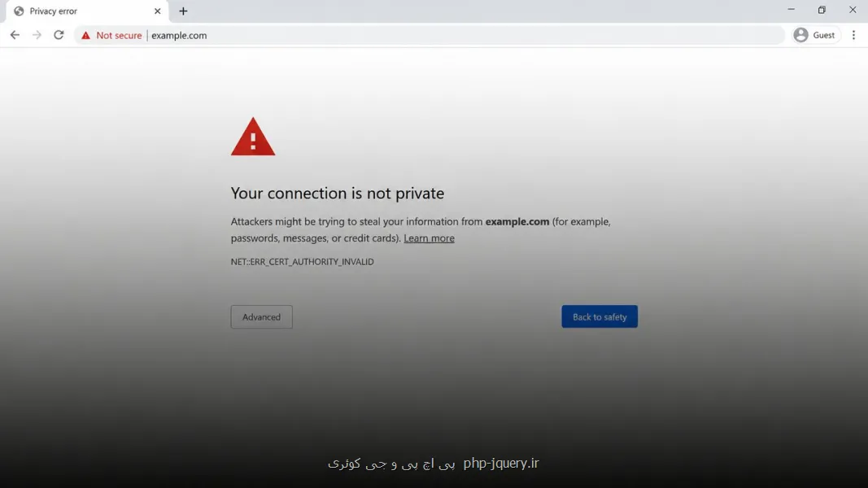Viewport: 868px width, 488px height.
Task: Click the large red warning triangle
Action: tap(253, 137)
